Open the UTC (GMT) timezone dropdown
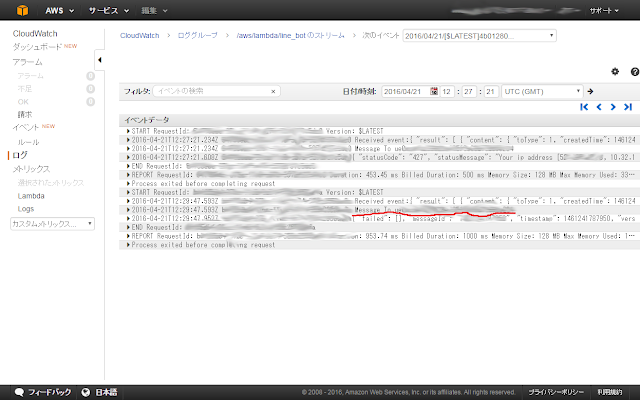This screenshot has height=400, width=640. (542, 91)
